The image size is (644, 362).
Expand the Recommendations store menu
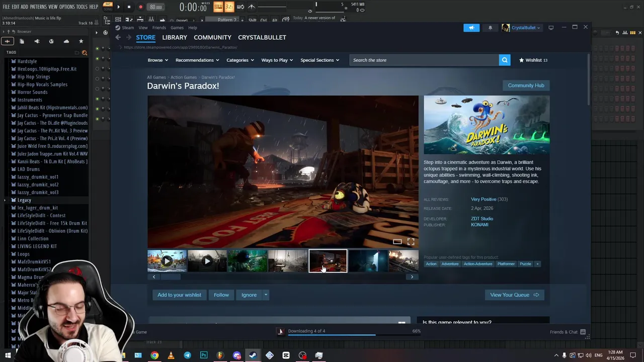(x=197, y=60)
